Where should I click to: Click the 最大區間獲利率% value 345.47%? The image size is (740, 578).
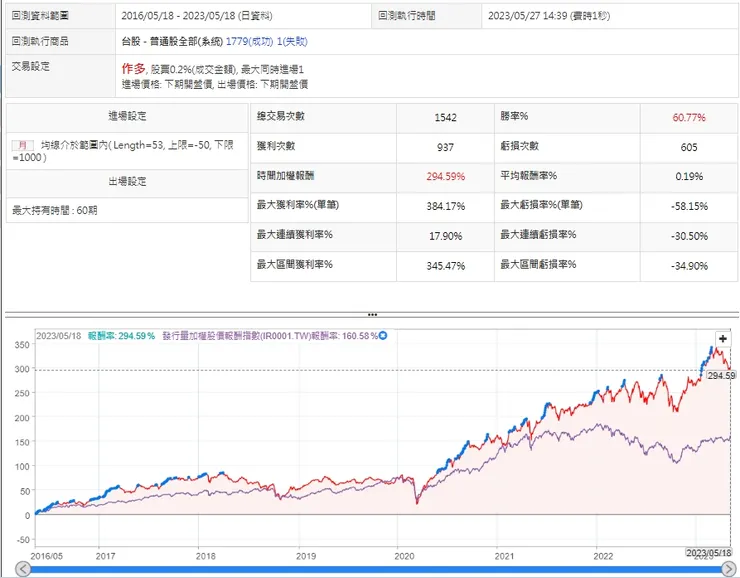(446, 266)
